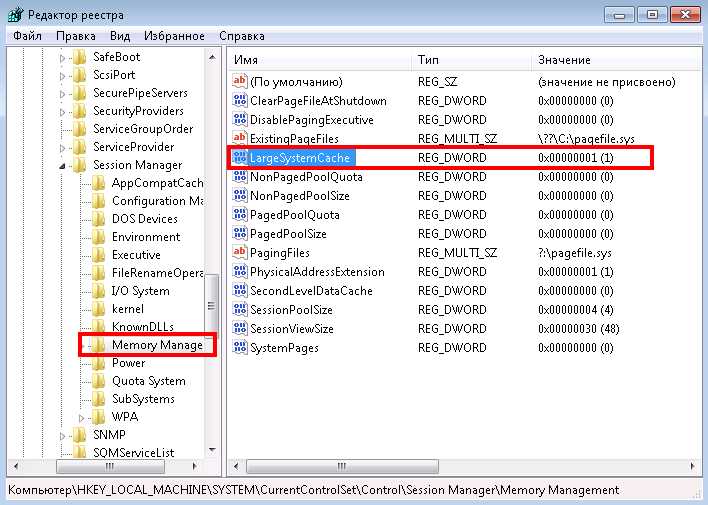Click the binary icon next to ClearPageFileAtShutdown
The width and height of the screenshot is (708, 505).
239,101
